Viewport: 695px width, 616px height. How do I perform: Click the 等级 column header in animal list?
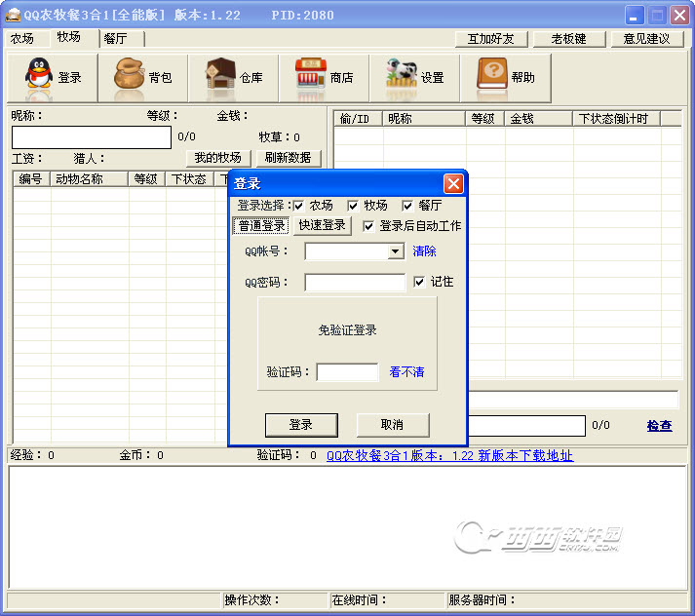pos(147,179)
